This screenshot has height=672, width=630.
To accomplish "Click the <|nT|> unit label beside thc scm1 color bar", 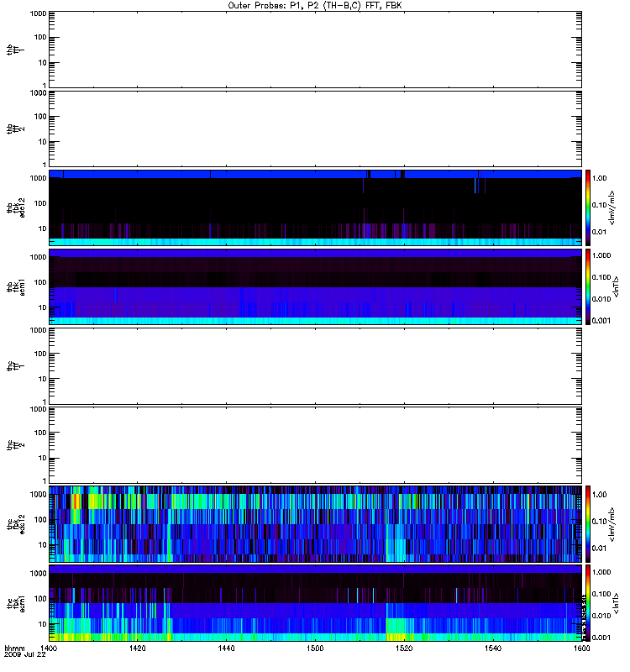I will click(x=617, y=603).
